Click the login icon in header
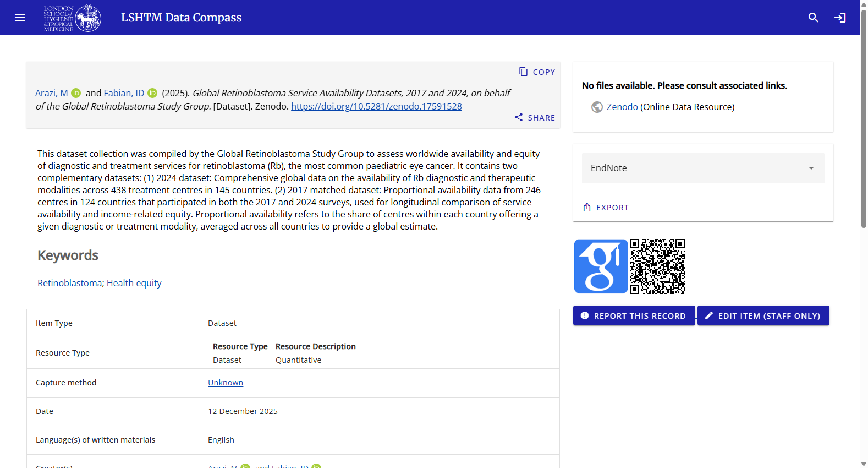This screenshot has width=868, height=468. (840, 18)
